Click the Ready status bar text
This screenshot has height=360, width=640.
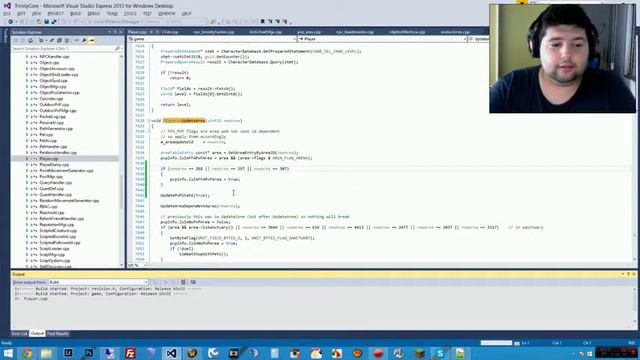click(x=7, y=343)
